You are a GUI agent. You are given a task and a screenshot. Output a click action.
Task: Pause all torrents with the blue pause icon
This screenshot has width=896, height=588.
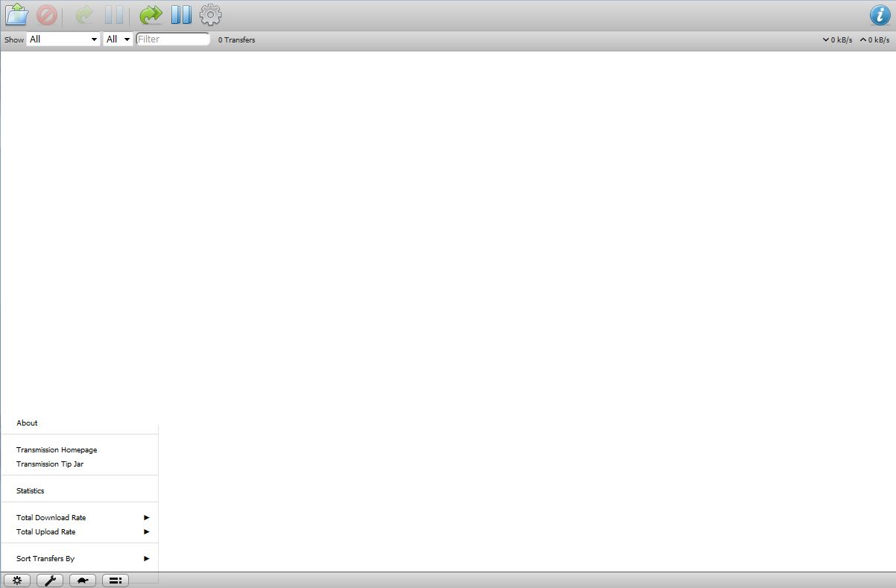click(x=181, y=15)
